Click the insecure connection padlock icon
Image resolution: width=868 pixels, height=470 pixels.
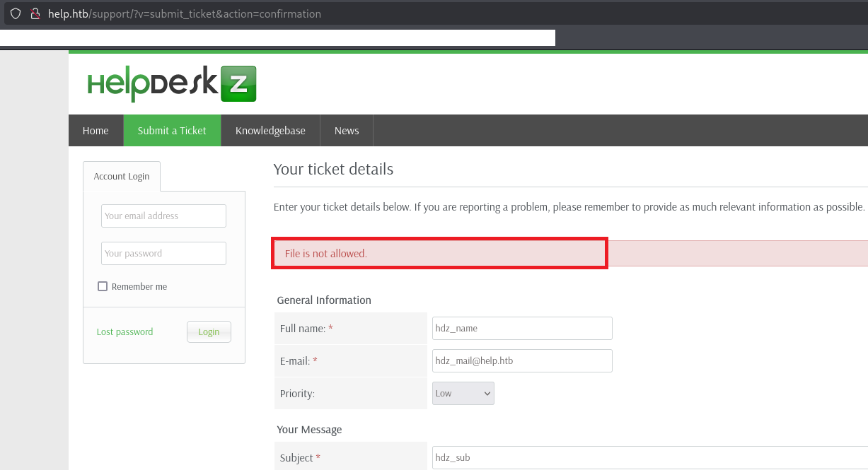(35, 13)
